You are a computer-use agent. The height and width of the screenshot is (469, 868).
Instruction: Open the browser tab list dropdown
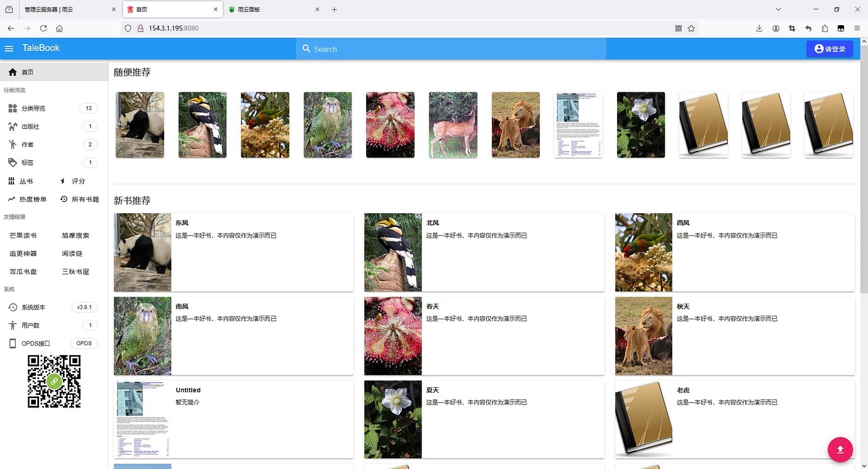click(x=779, y=9)
